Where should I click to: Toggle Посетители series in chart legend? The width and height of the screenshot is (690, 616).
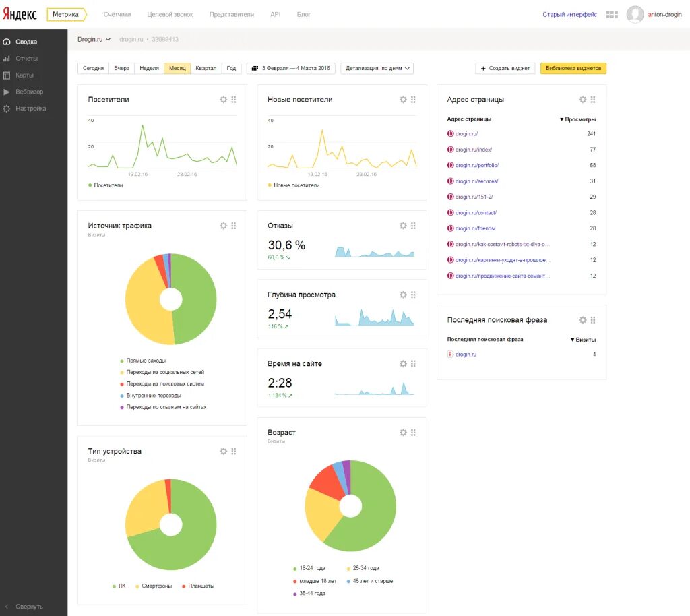[106, 185]
